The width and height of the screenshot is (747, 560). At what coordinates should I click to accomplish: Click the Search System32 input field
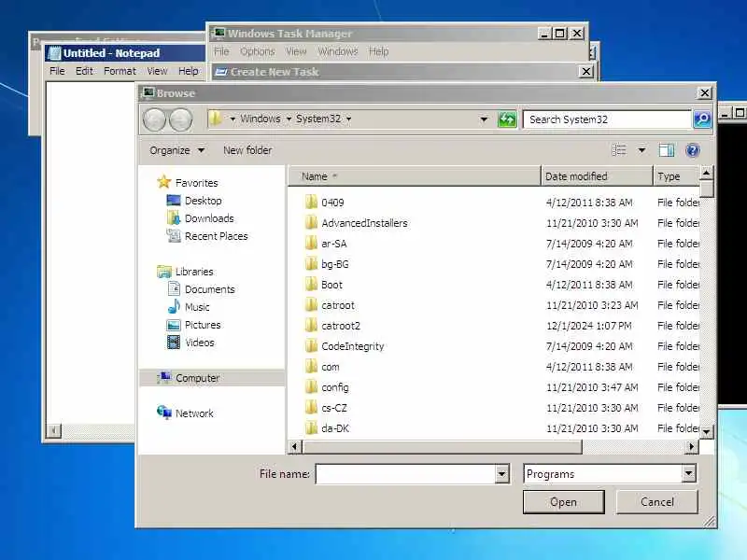[607, 119]
